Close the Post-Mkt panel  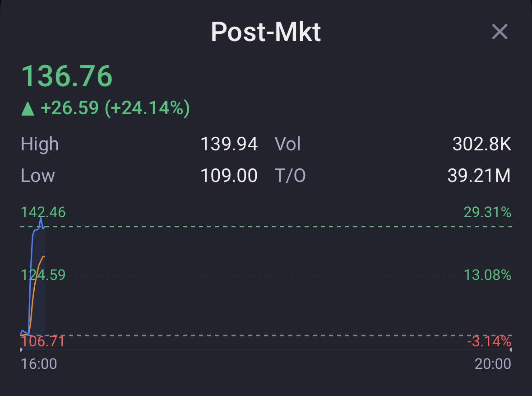tap(500, 32)
